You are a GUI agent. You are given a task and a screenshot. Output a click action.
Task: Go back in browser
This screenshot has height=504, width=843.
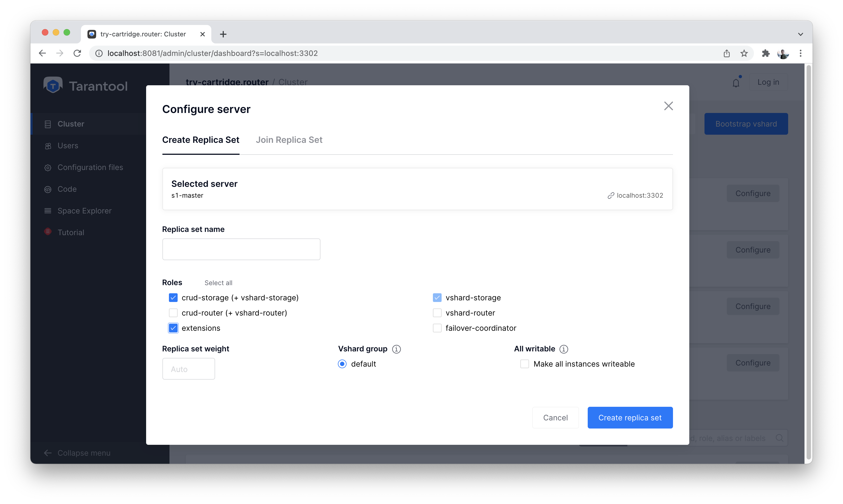pyautogui.click(x=42, y=53)
